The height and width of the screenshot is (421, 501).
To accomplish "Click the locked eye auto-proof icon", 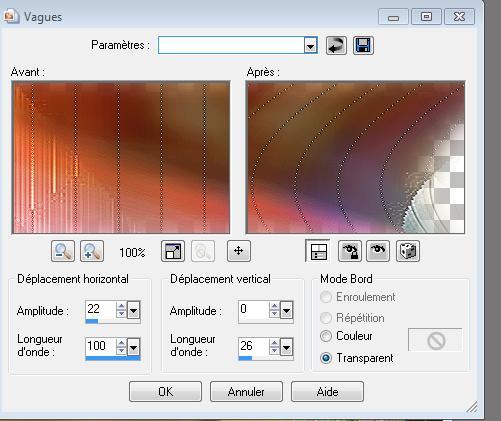I will tap(349, 251).
